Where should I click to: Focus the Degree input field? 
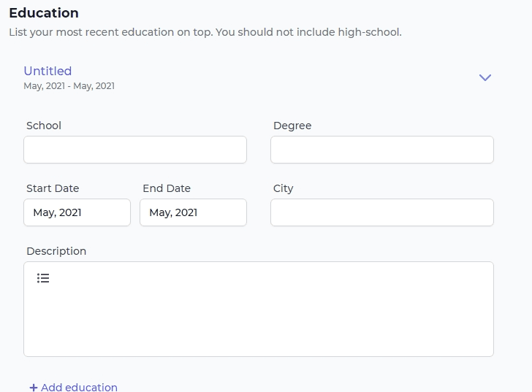[x=382, y=150]
